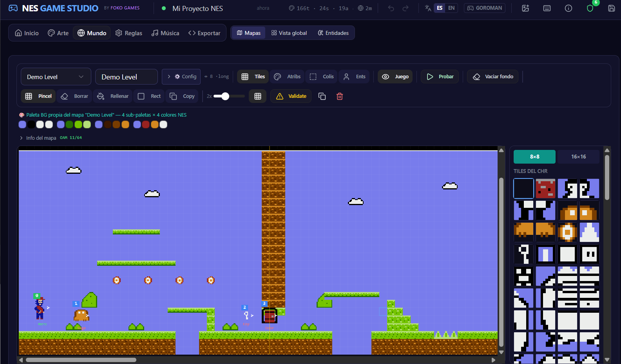
Task: Toggle the grid icon next to zoom slider
Action: [x=258, y=96]
